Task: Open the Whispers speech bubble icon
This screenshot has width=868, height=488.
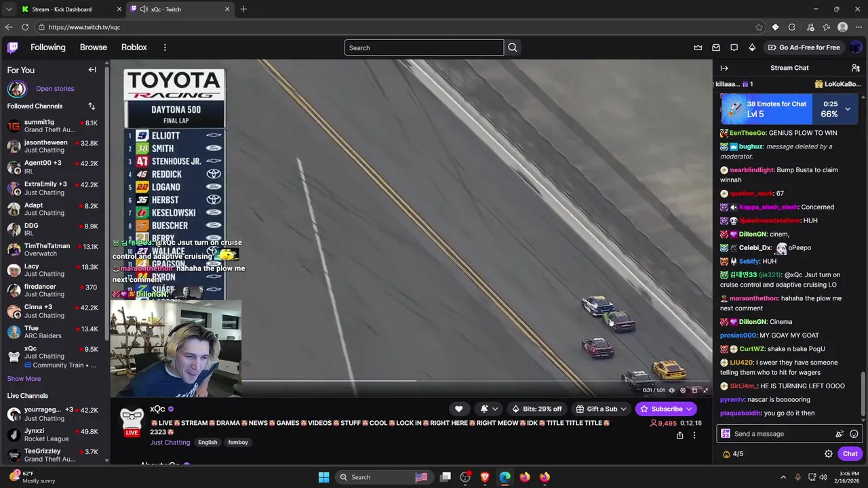Action: point(734,47)
